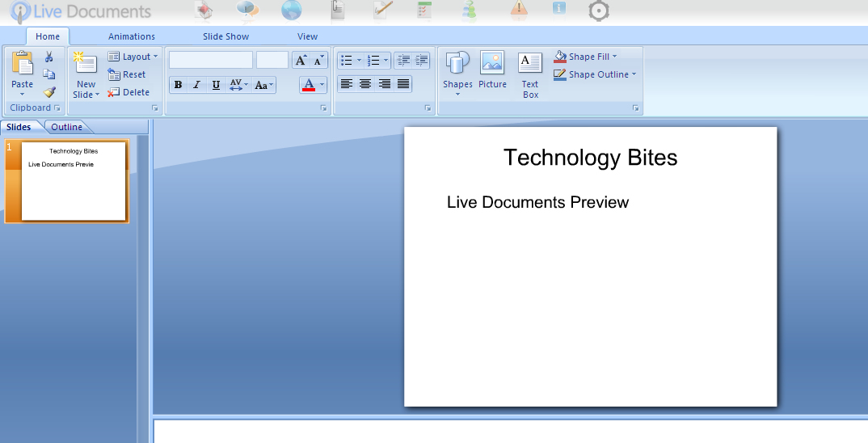
Task: Switch to the Slide Show ribbon tab
Action: point(225,36)
